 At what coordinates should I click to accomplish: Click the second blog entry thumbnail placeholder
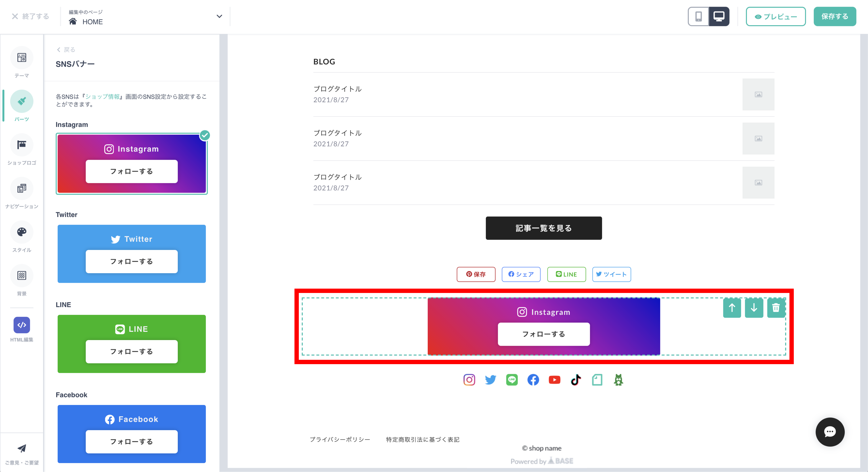pos(758,138)
